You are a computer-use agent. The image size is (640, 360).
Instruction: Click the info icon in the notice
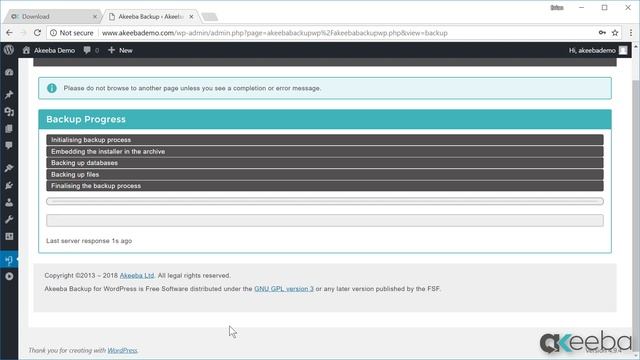click(52, 88)
